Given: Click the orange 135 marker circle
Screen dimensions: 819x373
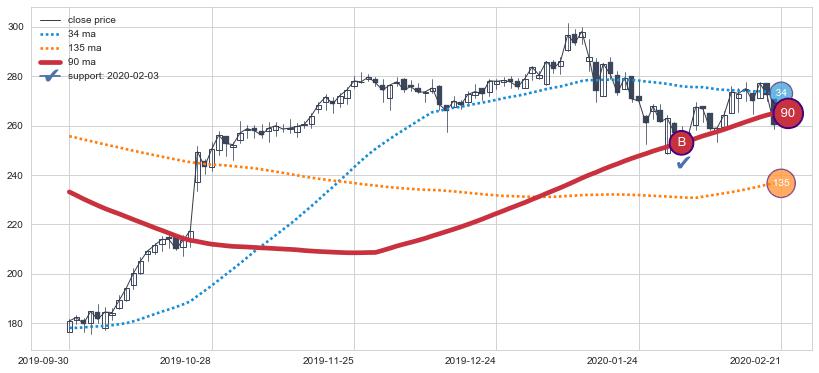Looking at the screenshot, I should coord(781,183).
